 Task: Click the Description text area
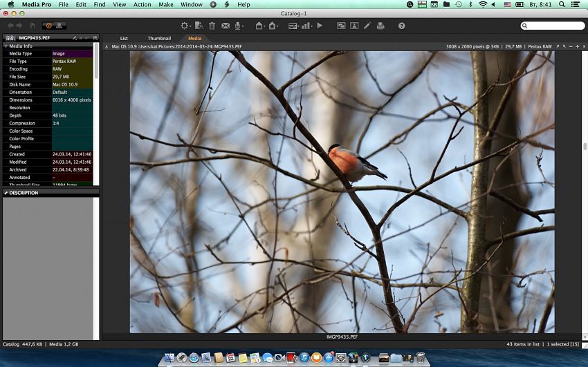(48, 268)
